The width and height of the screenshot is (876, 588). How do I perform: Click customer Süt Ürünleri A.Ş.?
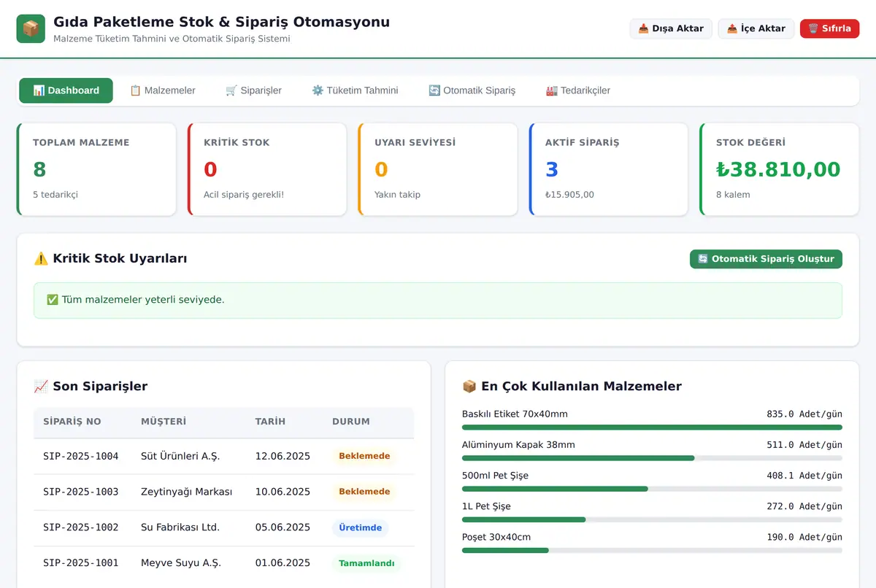180,456
